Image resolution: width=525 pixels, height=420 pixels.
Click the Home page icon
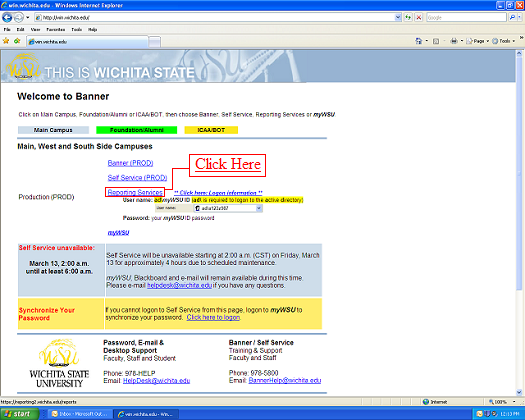[x=419, y=41]
